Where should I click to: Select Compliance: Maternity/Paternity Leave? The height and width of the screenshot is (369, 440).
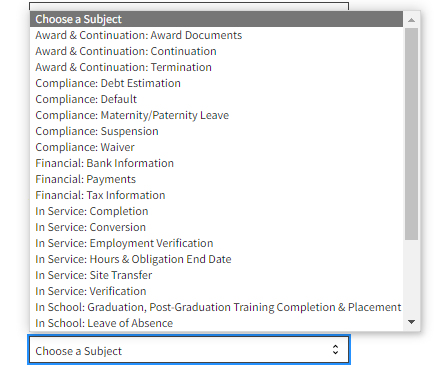click(216, 115)
